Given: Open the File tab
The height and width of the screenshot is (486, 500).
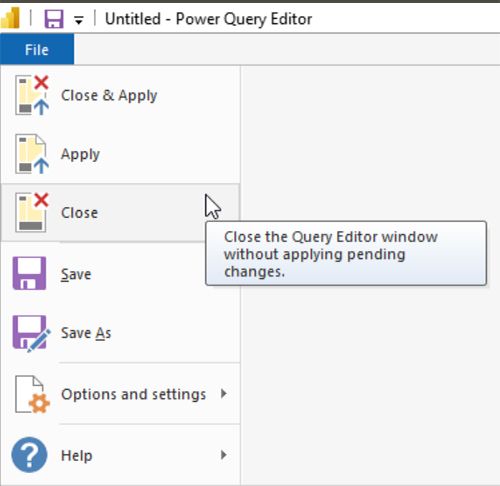Looking at the screenshot, I should pos(37,50).
